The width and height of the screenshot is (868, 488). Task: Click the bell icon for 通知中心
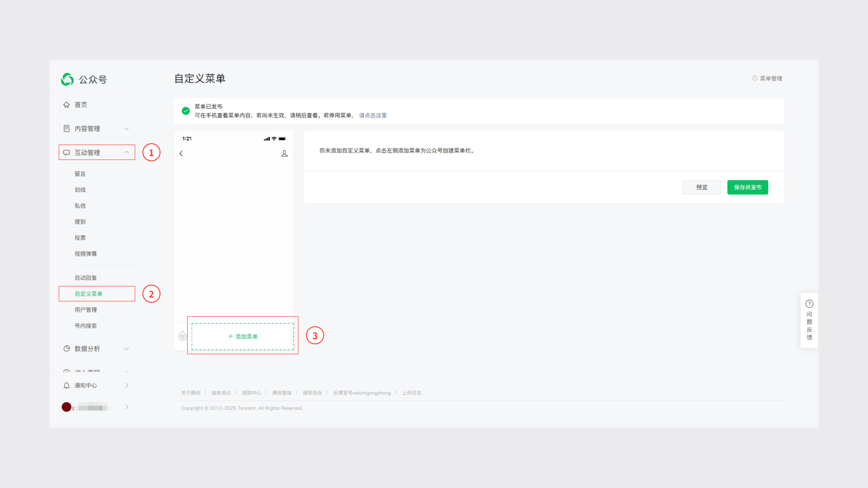coord(66,385)
